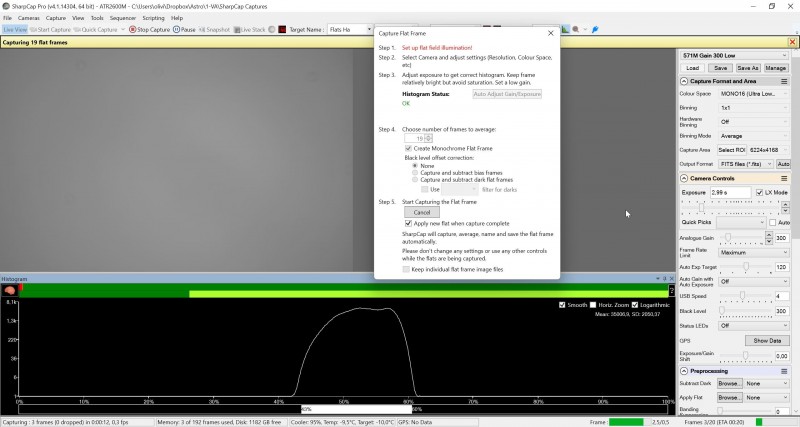The height and width of the screenshot is (427, 800).
Task: Toggle Logarithmic histogram checkbox
Action: [635, 305]
